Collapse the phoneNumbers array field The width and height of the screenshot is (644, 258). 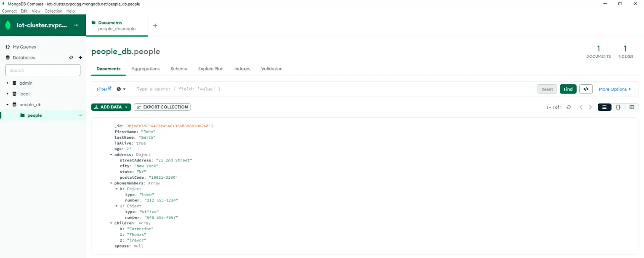[x=111, y=183]
